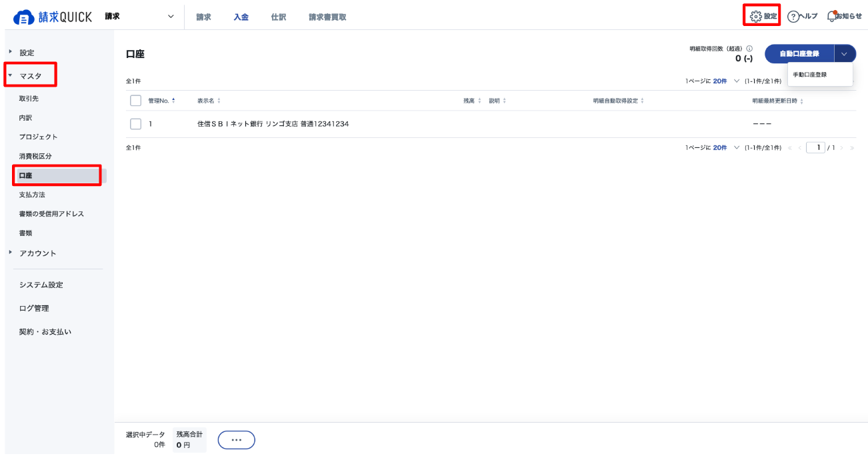The image size is (868, 462).
Task: Open the 請求 product switcher beside the logo
Action: click(x=139, y=17)
